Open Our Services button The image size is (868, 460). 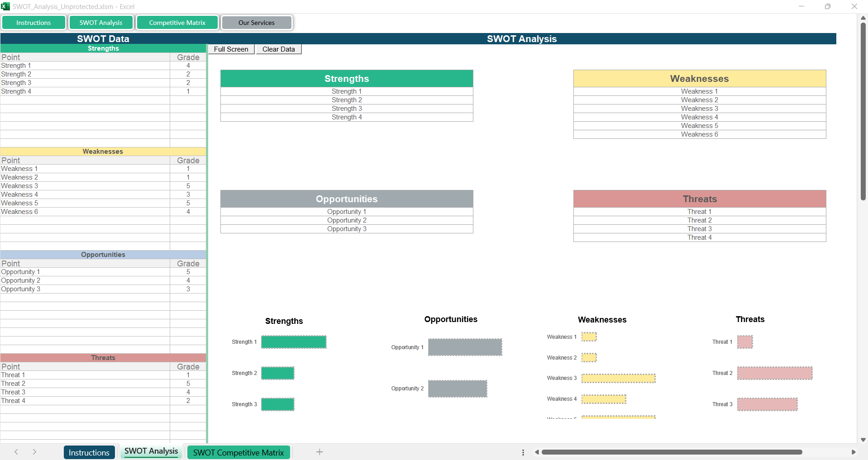[256, 23]
